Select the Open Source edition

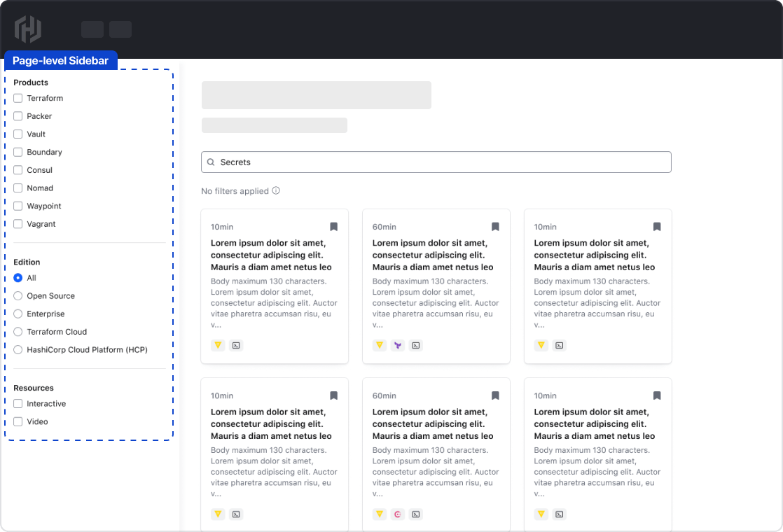pyautogui.click(x=18, y=296)
